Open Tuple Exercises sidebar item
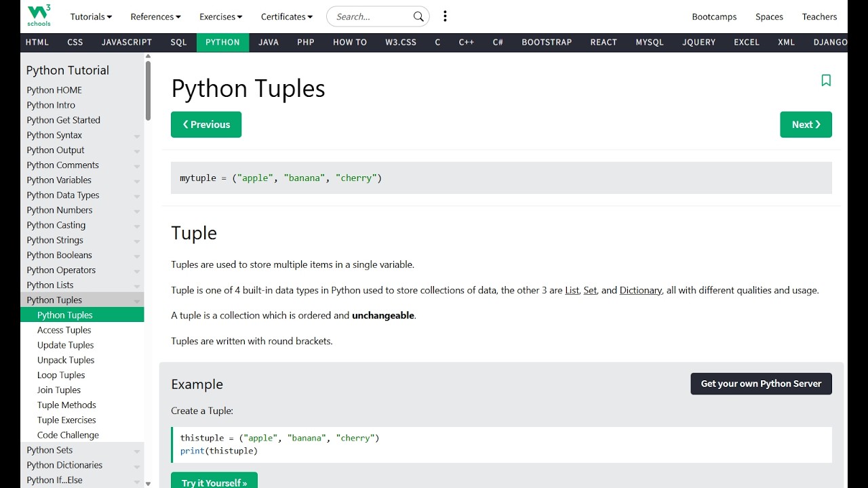868x488 pixels. 82,420
